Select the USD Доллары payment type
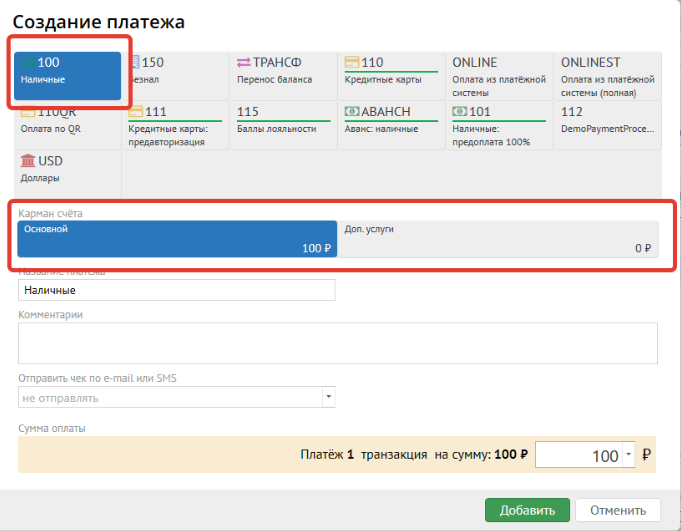 click(x=68, y=168)
